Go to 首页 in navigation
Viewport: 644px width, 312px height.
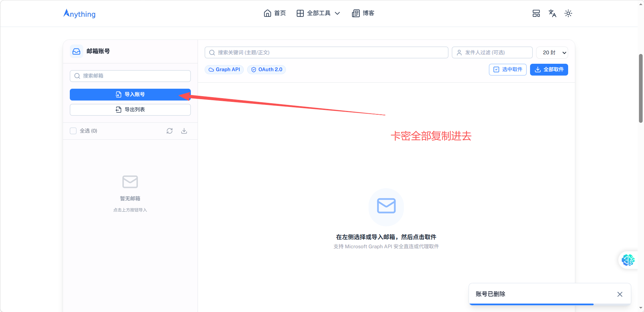(x=275, y=13)
